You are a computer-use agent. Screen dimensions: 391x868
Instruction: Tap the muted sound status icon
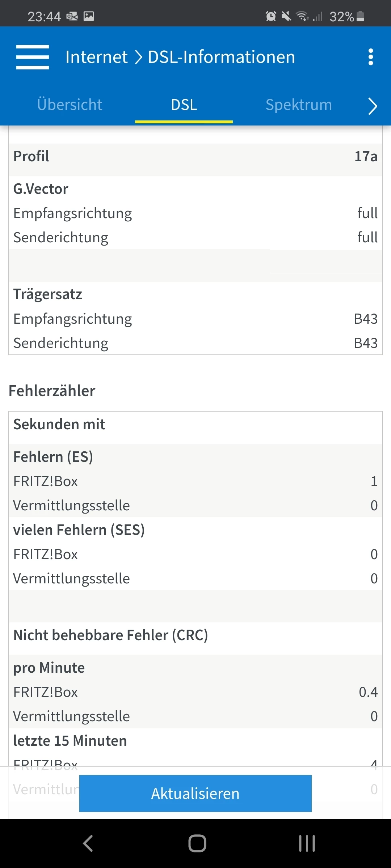click(286, 16)
